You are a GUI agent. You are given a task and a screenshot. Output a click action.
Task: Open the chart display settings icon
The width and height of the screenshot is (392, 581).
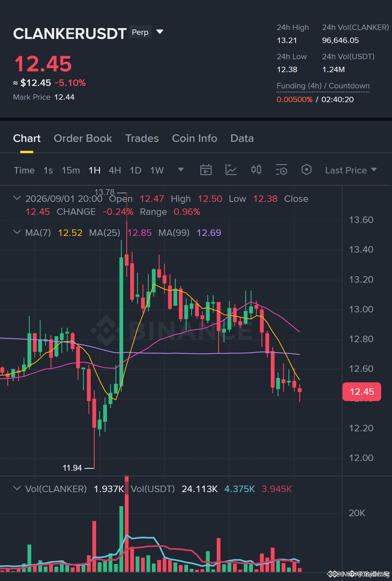[x=281, y=170]
